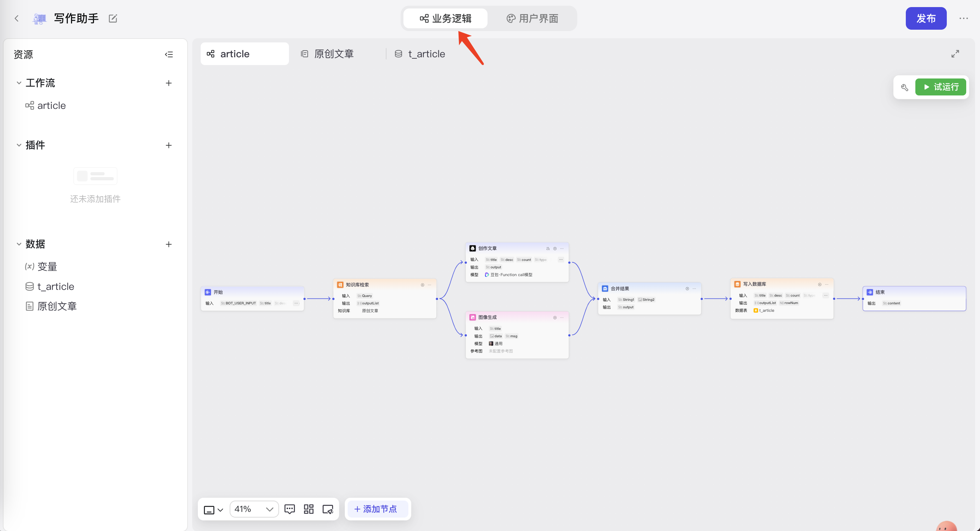This screenshot has width=980, height=531.
Task: Toggle the minimap icon in bottom toolbar
Action: coord(327,509)
